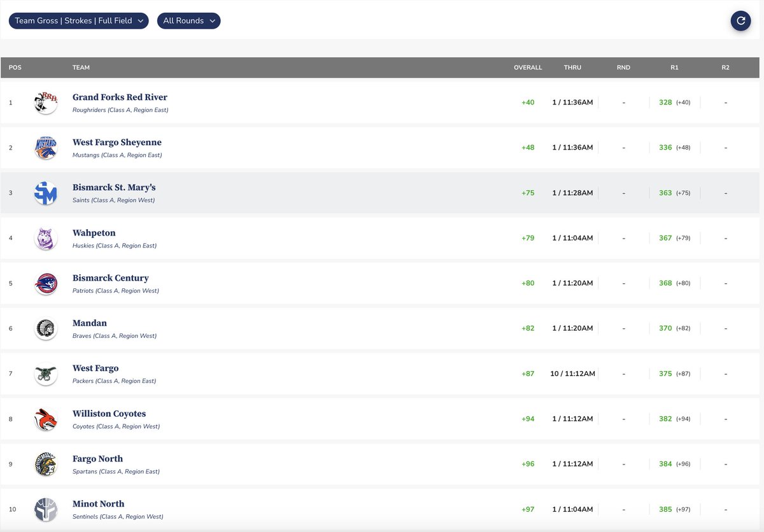
Task: Click Mandan overall +82
Action: 528,328
